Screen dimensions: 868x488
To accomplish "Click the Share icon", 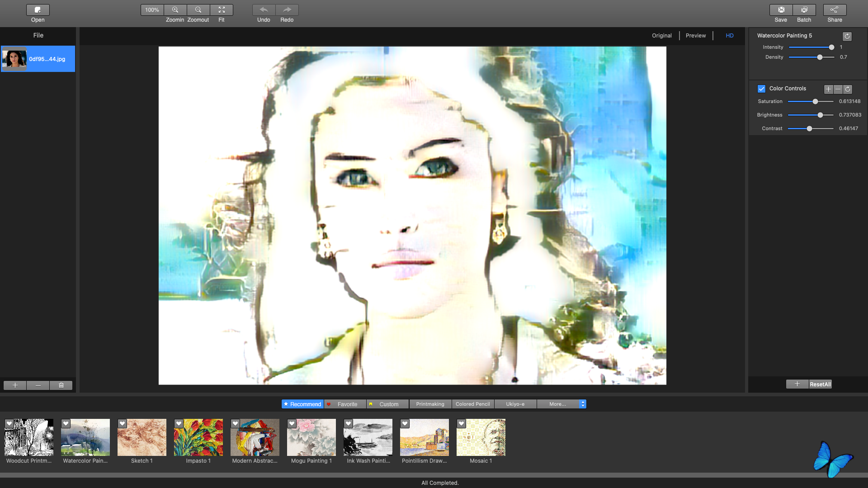I will (x=835, y=10).
